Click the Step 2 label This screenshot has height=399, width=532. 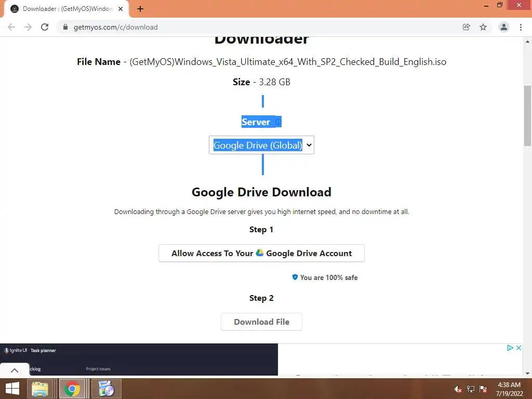click(261, 298)
